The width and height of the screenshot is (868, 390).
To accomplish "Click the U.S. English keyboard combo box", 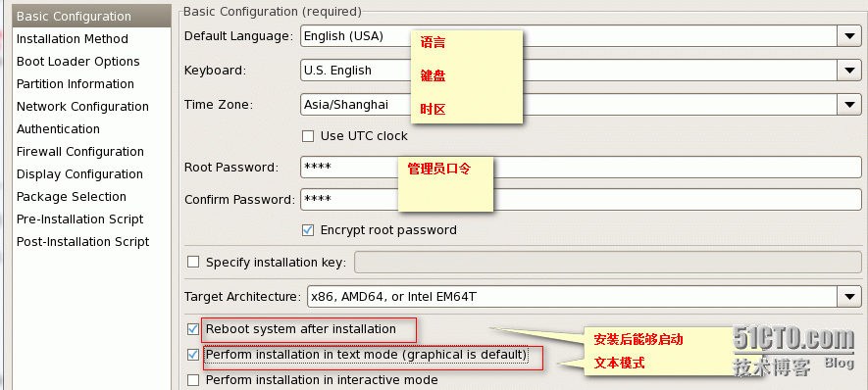I will pyautogui.click(x=581, y=71).
